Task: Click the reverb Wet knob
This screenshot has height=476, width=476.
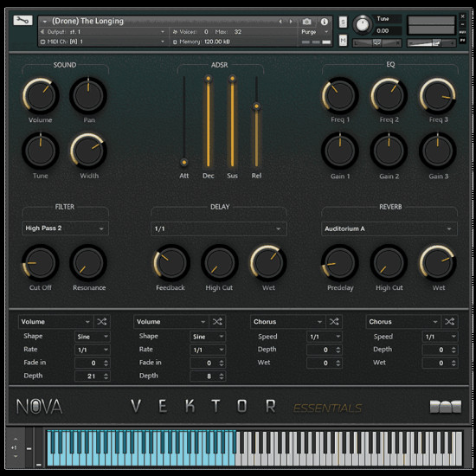Action: tap(438, 263)
